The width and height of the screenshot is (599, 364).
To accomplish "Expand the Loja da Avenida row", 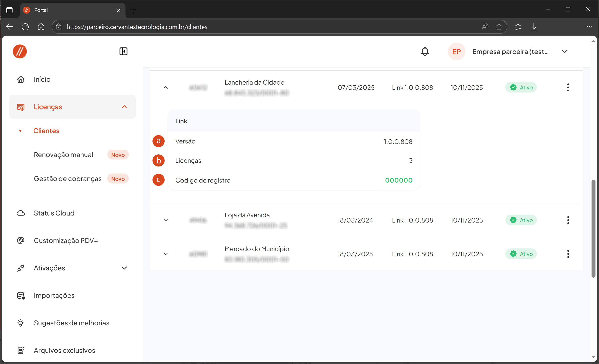I will coord(165,220).
